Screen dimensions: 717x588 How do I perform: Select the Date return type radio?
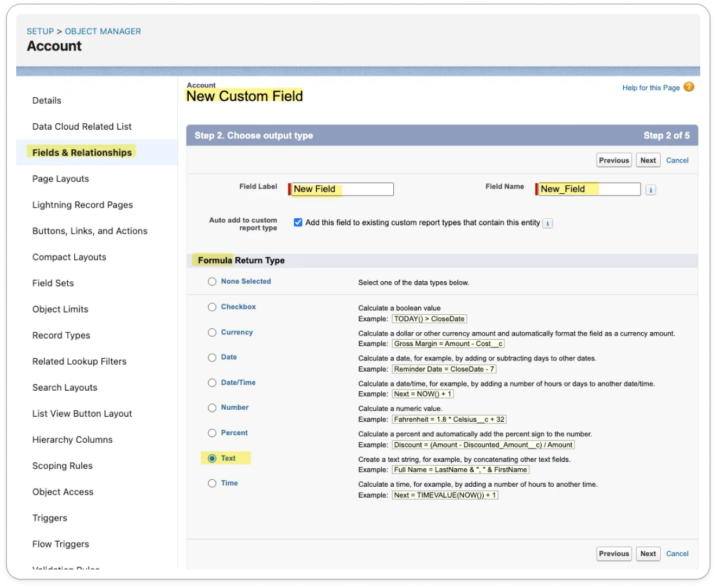(x=212, y=358)
